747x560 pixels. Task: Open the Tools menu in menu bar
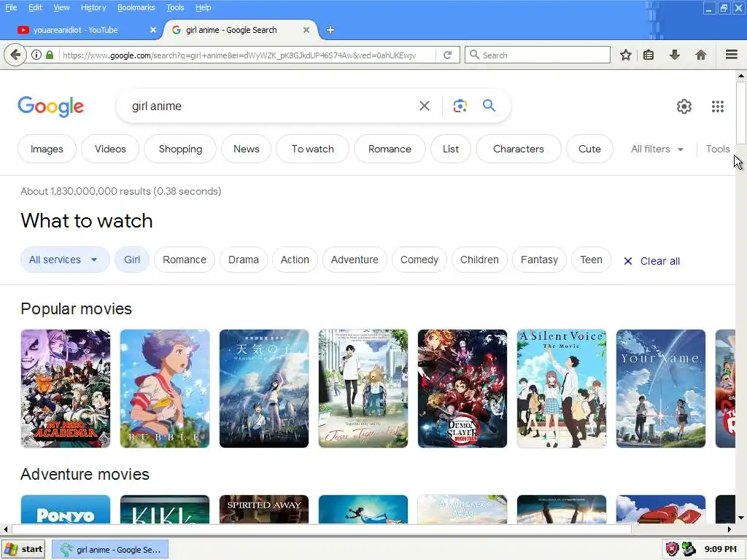pos(175,7)
